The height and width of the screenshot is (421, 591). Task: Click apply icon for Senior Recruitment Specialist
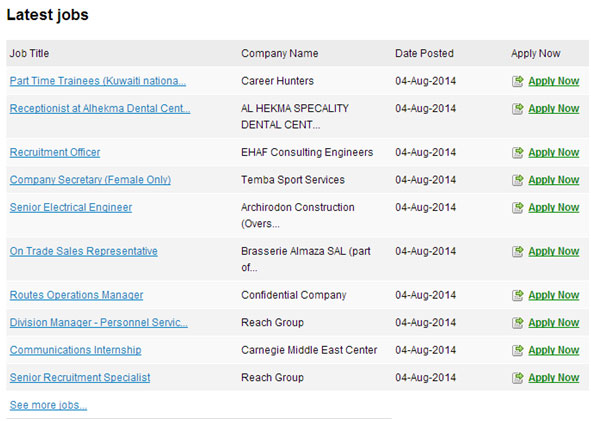(518, 378)
